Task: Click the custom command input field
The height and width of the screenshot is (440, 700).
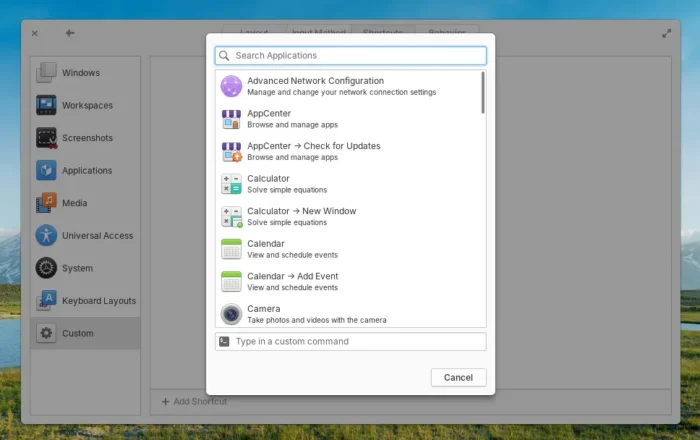Action: click(350, 341)
